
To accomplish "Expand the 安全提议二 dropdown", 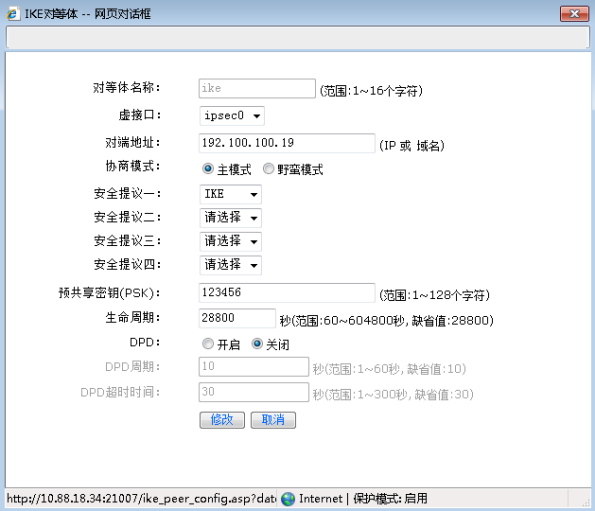I will (x=230, y=218).
